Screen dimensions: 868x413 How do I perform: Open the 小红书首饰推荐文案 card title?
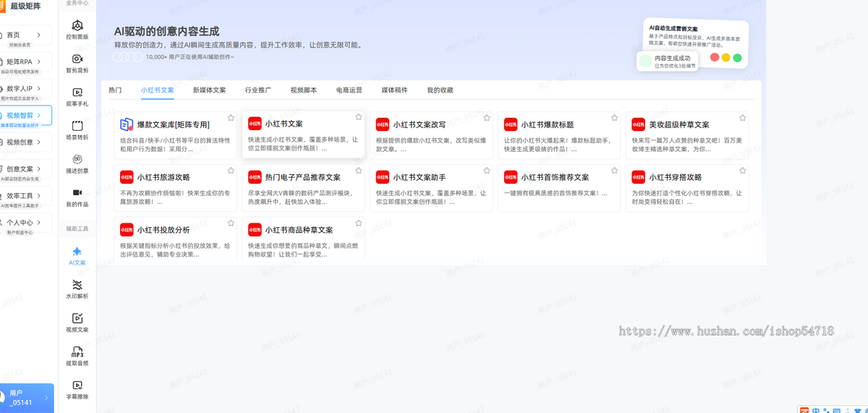556,177
